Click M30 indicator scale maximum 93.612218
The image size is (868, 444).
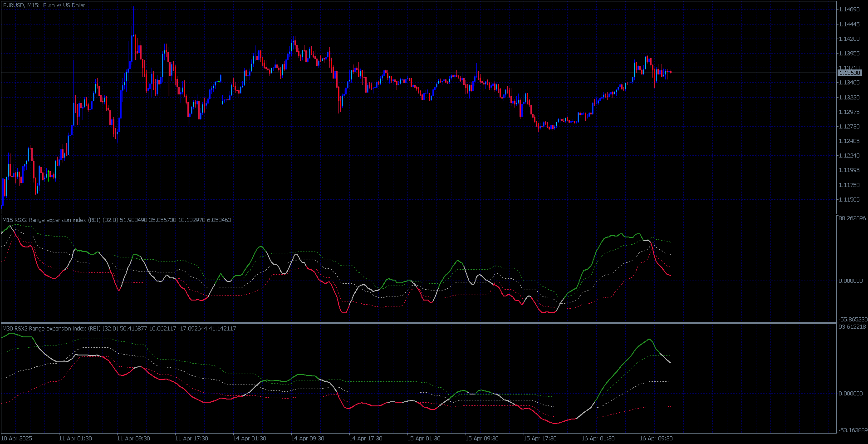tap(852, 327)
